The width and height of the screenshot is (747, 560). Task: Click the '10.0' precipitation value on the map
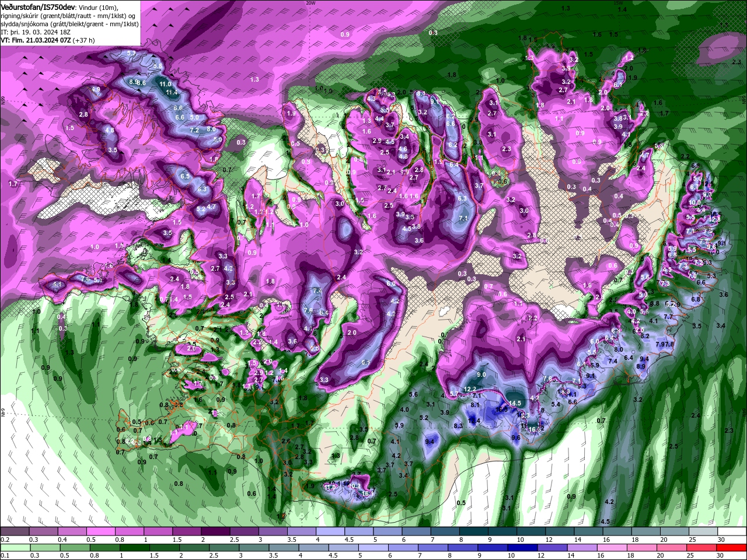[x=694, y=202]
